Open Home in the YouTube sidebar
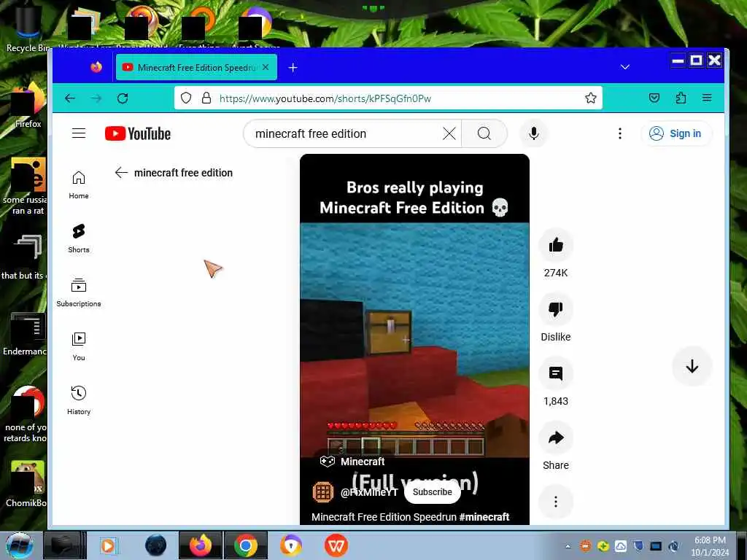This screenshot has width=747, height=560. pyautogui.click(x=79, y=184)
